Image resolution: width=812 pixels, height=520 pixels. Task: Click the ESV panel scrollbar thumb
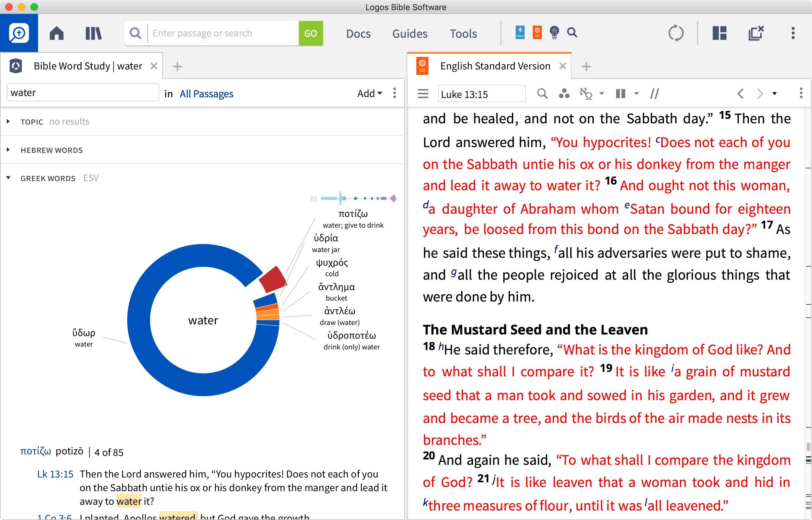click(x=808, y=447)
